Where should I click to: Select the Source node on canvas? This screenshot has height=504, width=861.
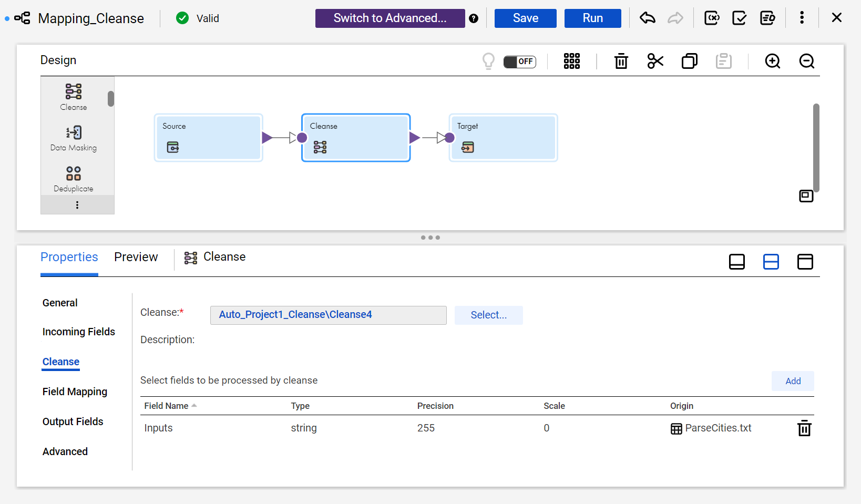209,138
